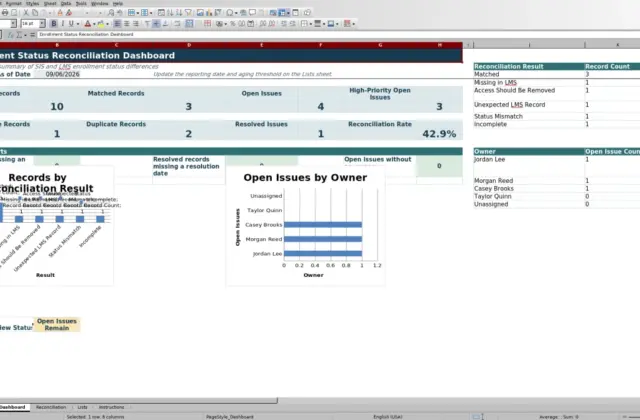The width and height of the screenshot is (640, 420).
Task: Click the Clone Formatting paintbrush icon
Action: point(60,13)
